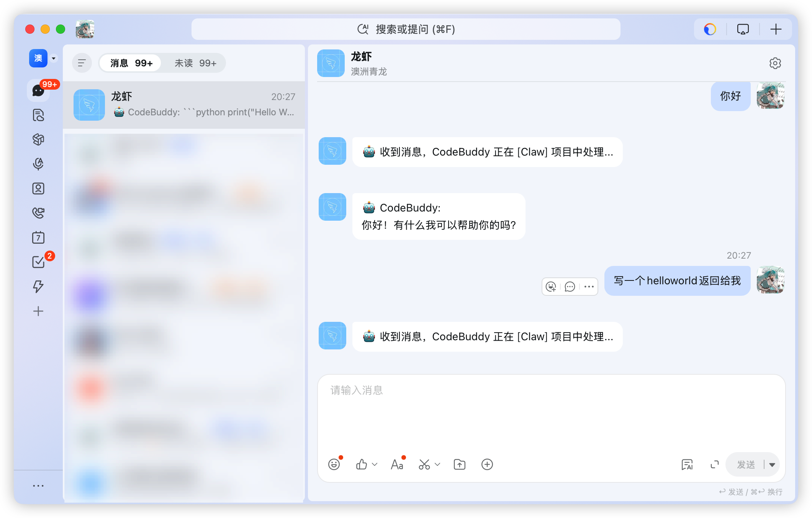Image resolution: width=812 pixels, height=518 pixels.
Task: Open the To-Do tasks icon showing badge 2
Action: coord(38,262)
